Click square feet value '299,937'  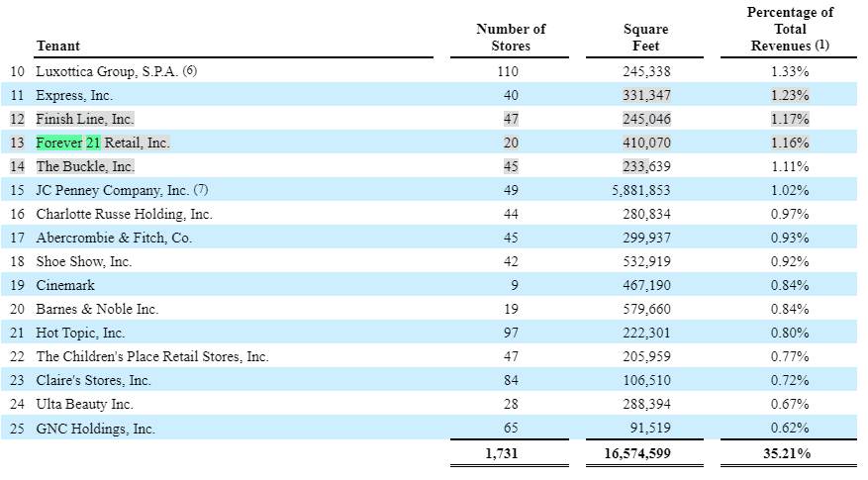(x=646, y=239)
